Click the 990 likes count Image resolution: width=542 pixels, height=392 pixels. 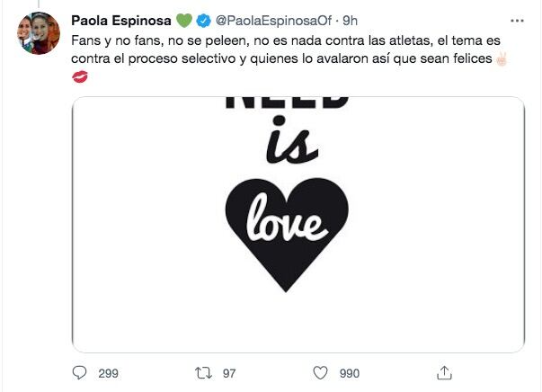pos(351,372)
